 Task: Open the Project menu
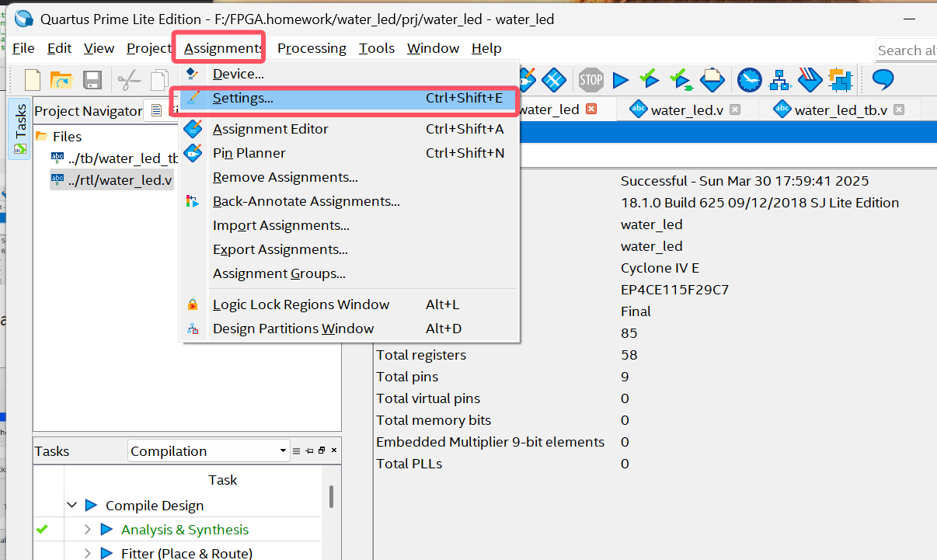point(148,48)
